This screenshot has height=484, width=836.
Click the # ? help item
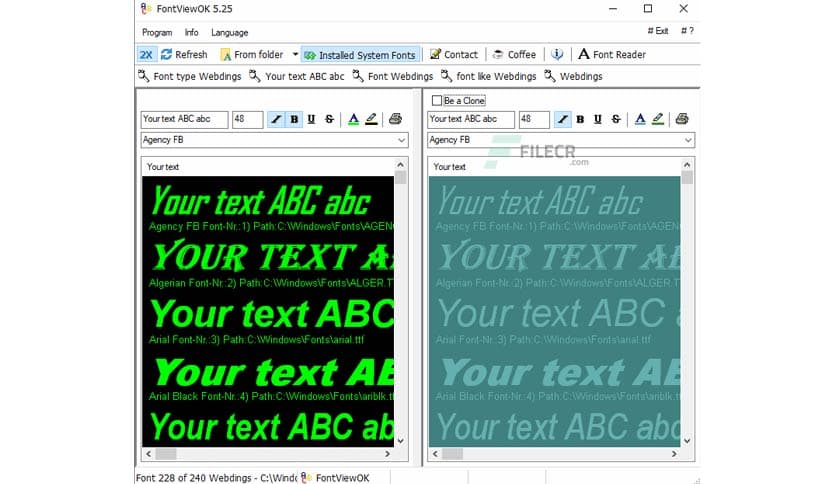pyautogui.click(x=687, y=31)
